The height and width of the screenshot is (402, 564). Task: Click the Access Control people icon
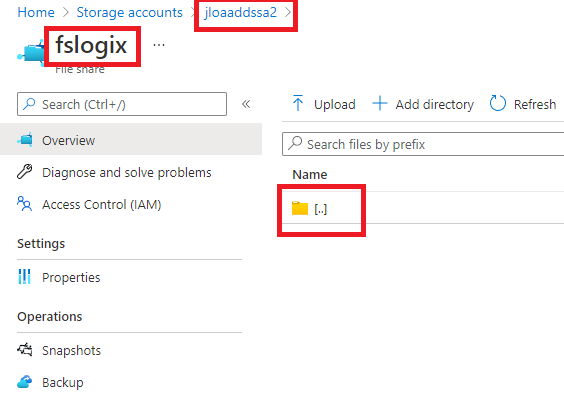tap(24, 204)
